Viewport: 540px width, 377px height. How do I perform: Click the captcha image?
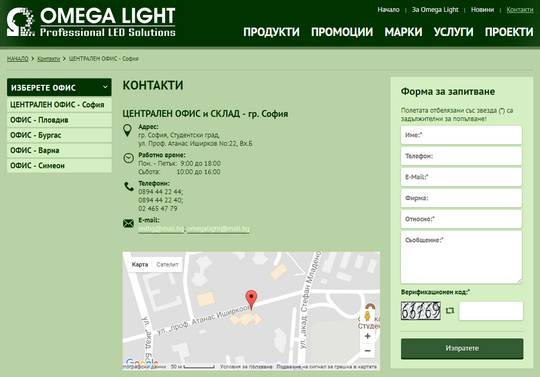(x=420, y=311)
